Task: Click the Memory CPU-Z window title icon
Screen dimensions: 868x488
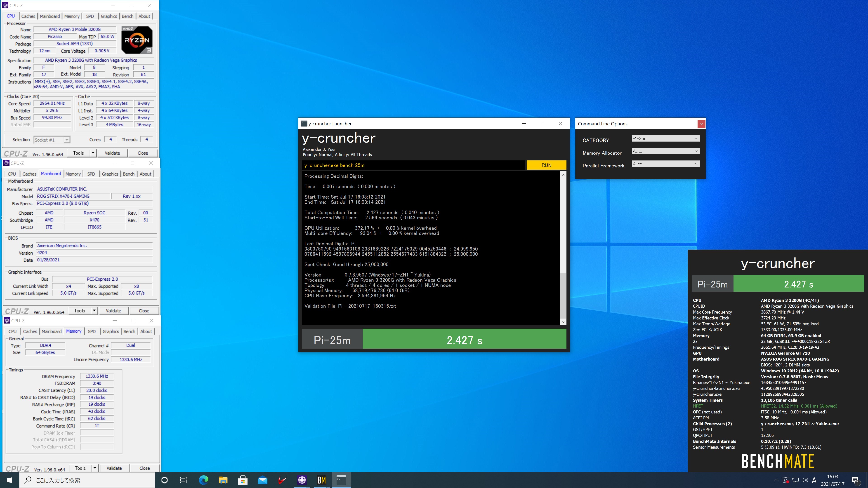Action: 7,320
